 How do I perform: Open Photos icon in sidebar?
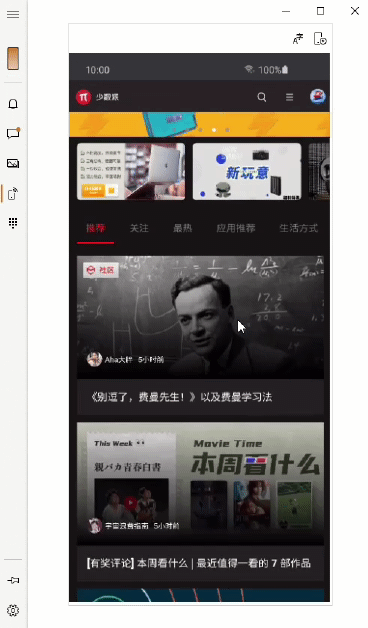[13, 163]
